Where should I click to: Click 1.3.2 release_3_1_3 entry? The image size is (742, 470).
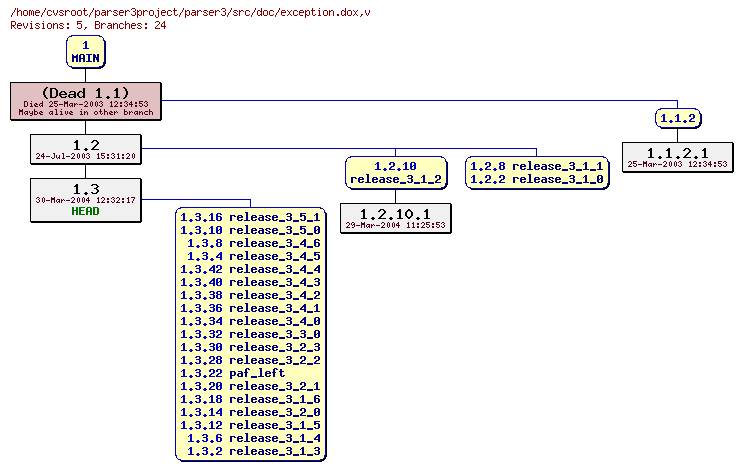click(x=254, y=452)
